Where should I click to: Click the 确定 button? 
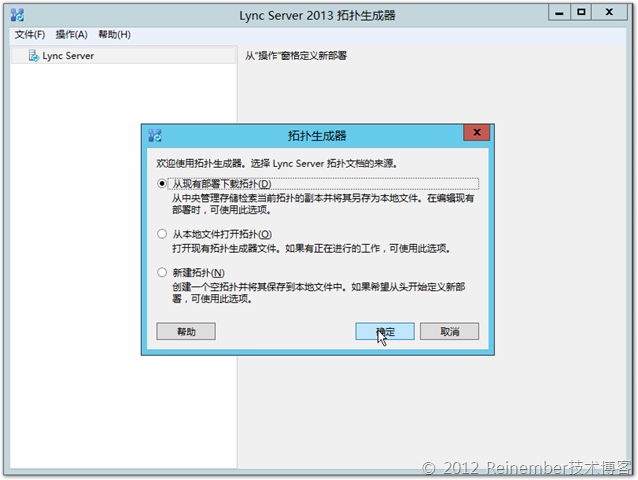point(385,332)
